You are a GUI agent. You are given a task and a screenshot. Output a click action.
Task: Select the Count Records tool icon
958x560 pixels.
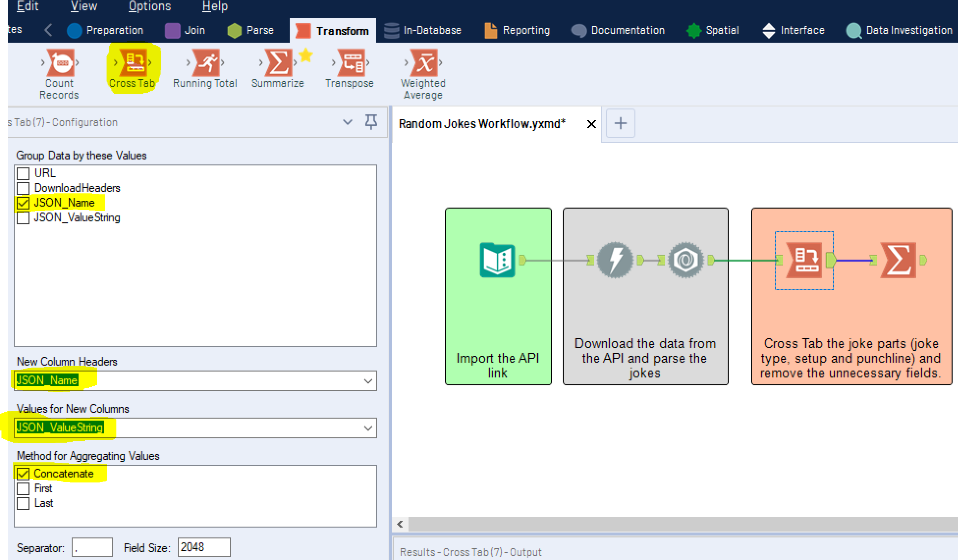coord(60,63)
